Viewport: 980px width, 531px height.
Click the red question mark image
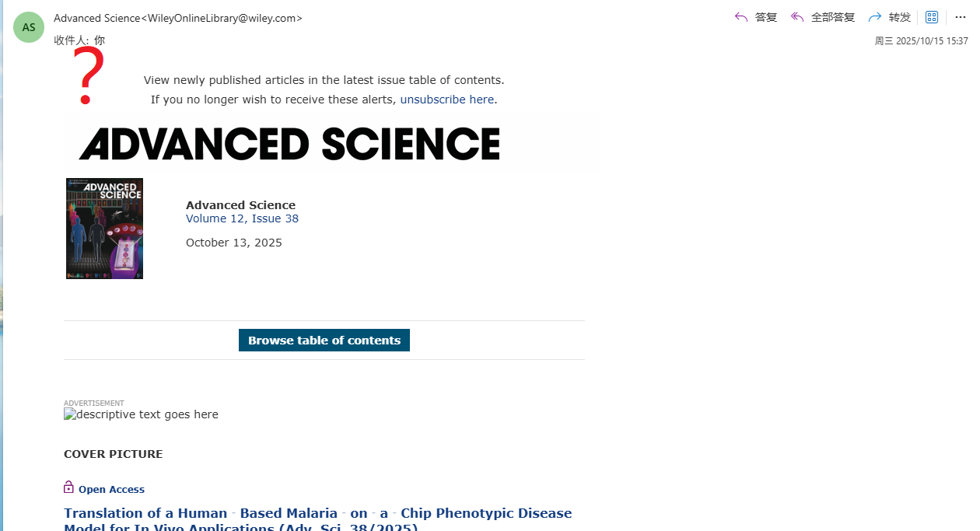(89, 75)
